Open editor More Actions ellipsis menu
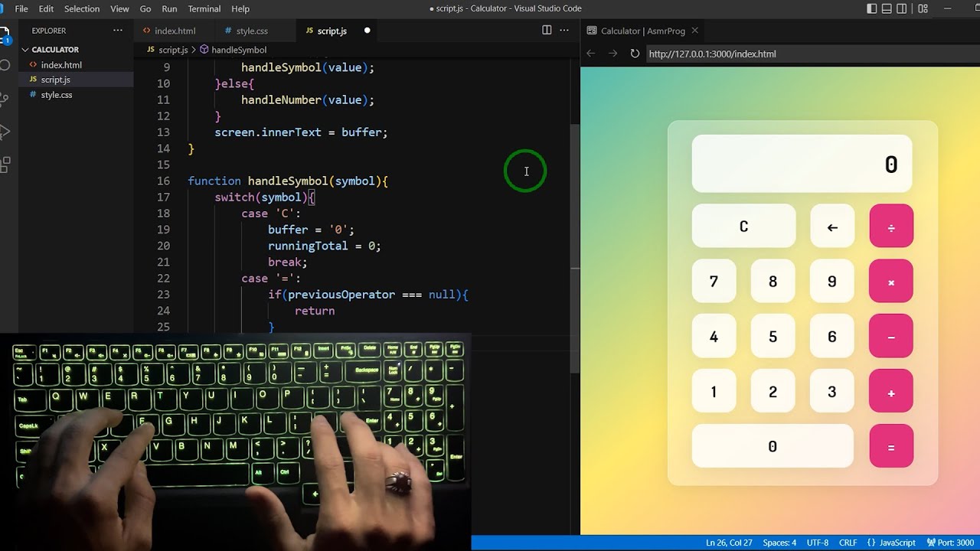This screenshot has width=980, height=551. point(564,31)
